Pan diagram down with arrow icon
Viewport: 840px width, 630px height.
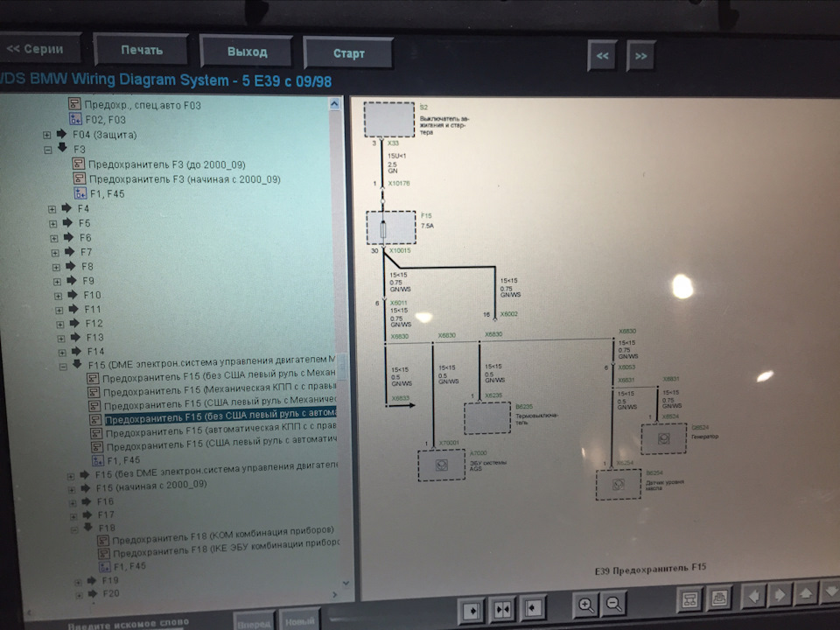pos(830,591)
